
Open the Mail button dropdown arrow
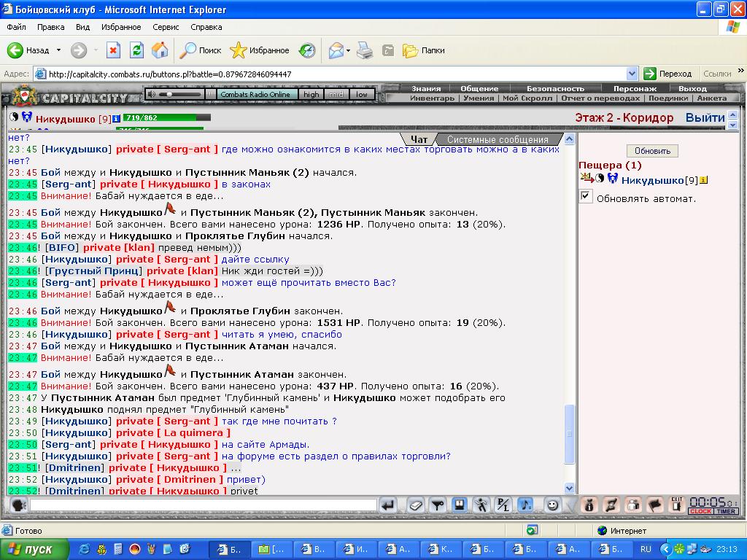click(x=348, y=50)
